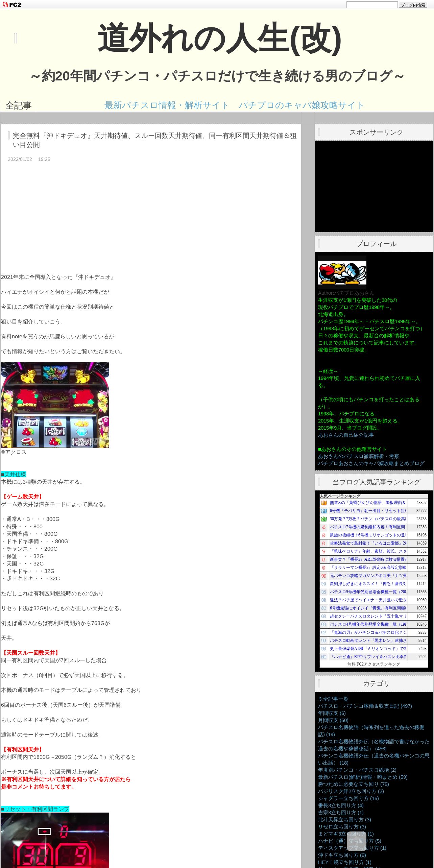The image size is (434, 868).
Task: Open あおさんのパチスロ徹底解析・考察 link
Action: pos(358,456)
